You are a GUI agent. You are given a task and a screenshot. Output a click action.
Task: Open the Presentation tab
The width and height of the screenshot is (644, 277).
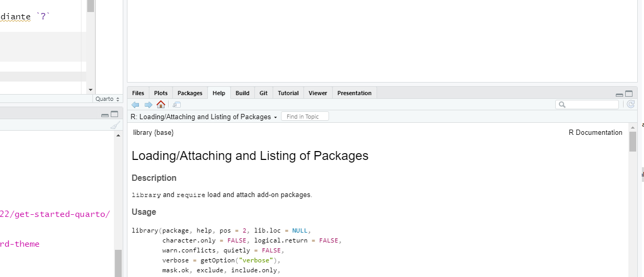[354, 93]
